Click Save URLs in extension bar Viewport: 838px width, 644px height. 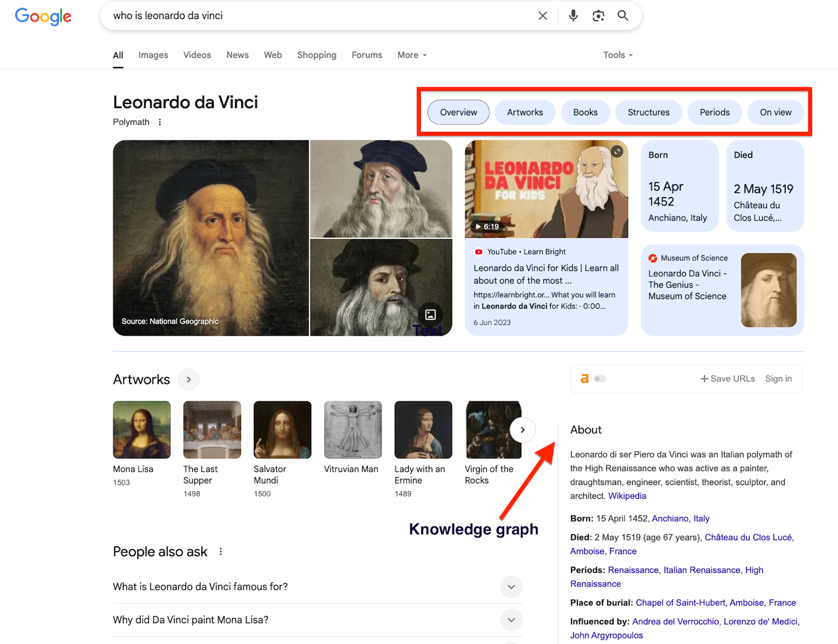tap(728, 379)
